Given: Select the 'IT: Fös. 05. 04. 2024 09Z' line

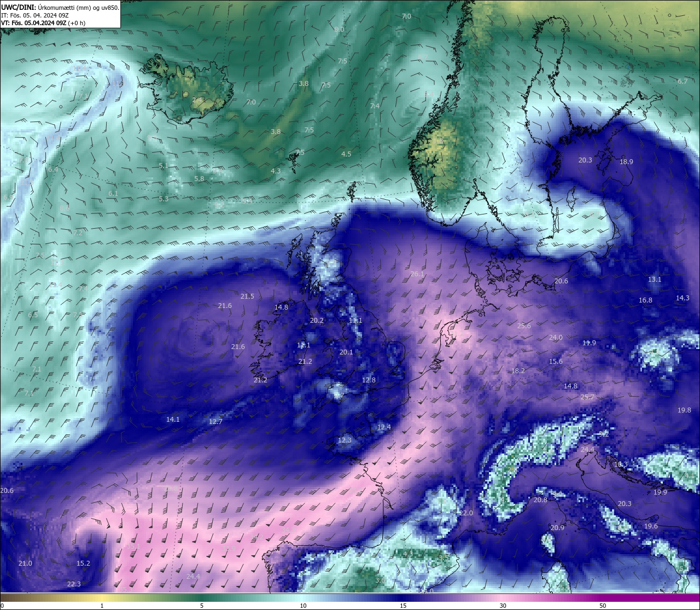Looking at the screenshot, I should coord(35,15).
